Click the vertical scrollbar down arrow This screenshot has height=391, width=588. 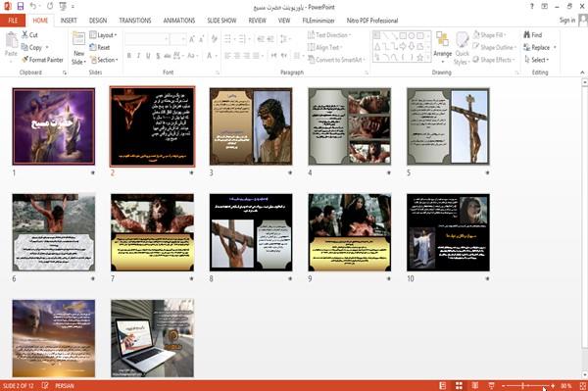click(x=585, y=374)
